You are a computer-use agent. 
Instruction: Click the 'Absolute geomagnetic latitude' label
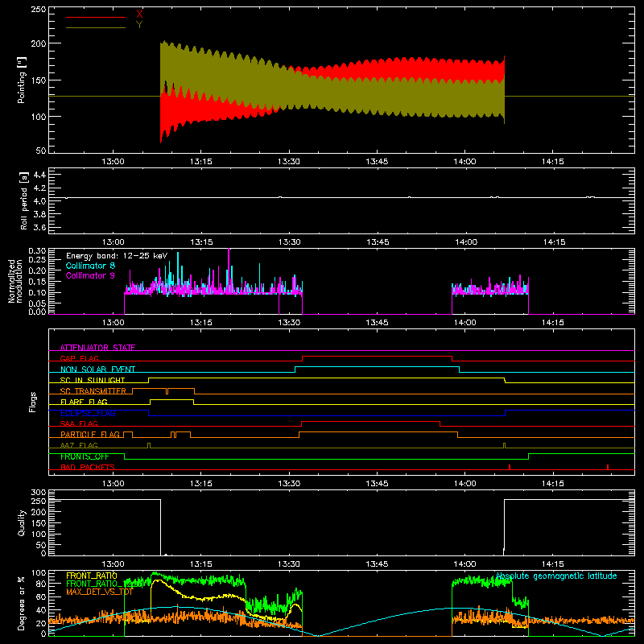pos(556,576)
